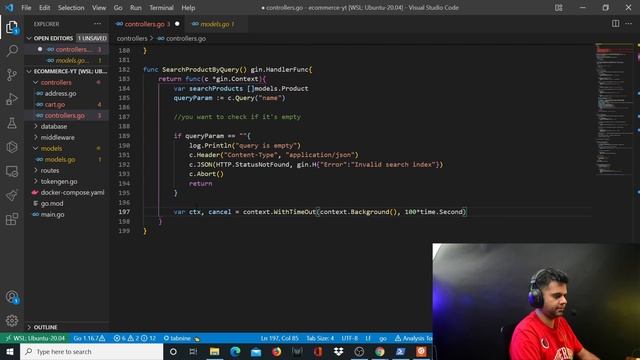
Task: Open Microsoft Edge from taskbar
Action: pyautogui.click(x=235, y=351)
